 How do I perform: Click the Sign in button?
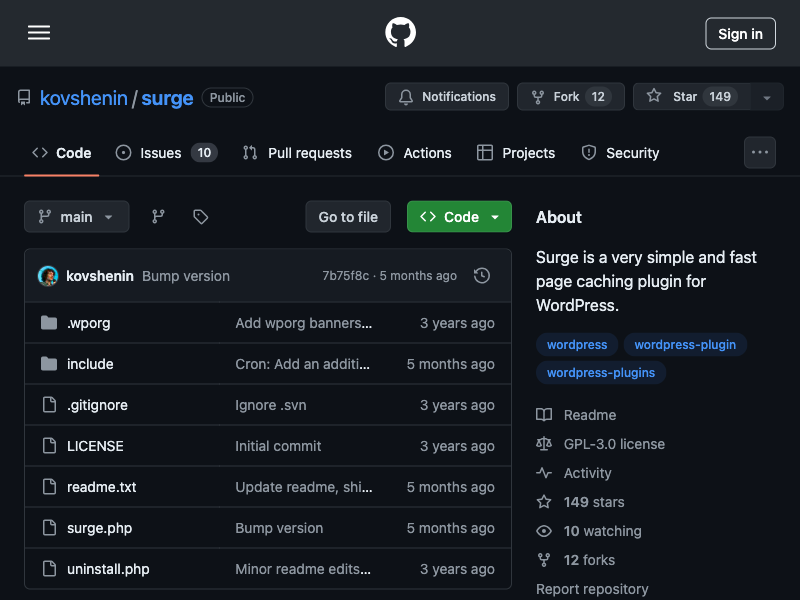coord(740,34)
